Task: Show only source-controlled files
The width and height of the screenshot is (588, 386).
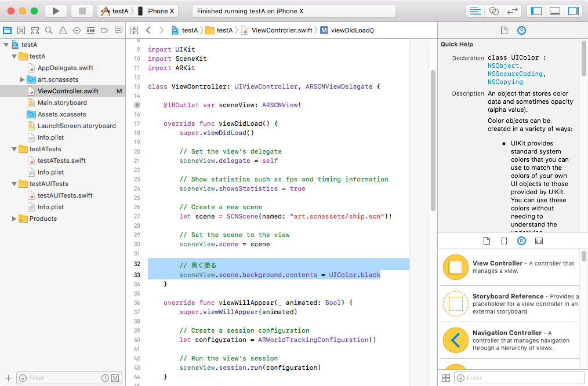Action: point(115,378)
